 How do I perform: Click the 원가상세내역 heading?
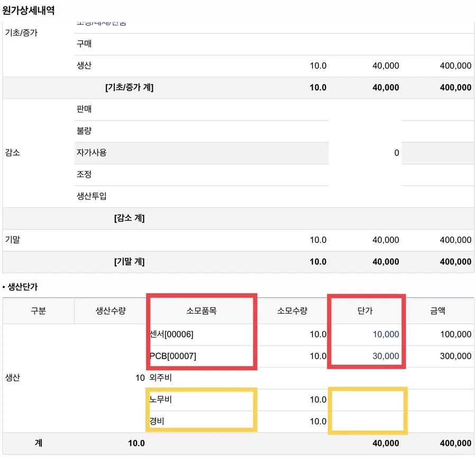click(29, 11)
